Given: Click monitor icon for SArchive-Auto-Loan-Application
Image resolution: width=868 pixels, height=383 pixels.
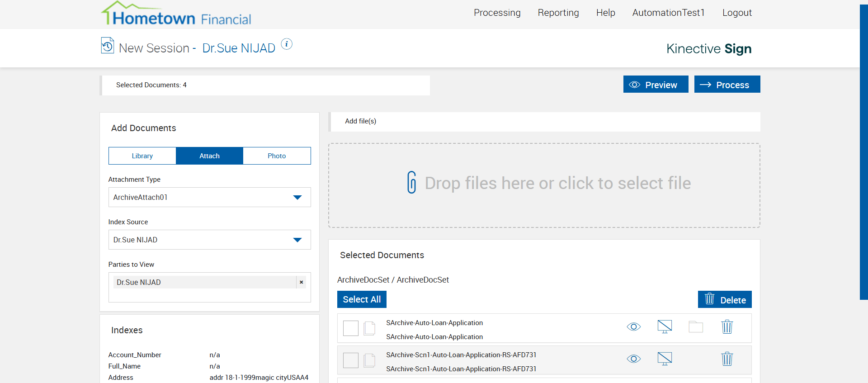Looking at the screenshot, I should [665, 326].
